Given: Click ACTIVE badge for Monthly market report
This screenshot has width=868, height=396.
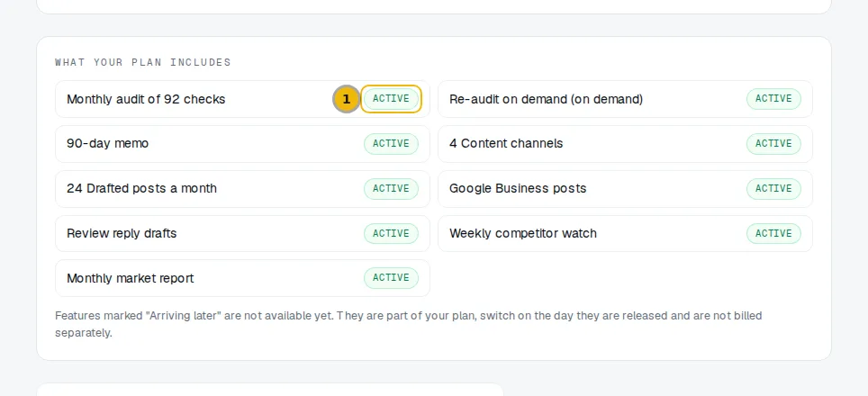Looking at the screenshot, I should point(391,277).
